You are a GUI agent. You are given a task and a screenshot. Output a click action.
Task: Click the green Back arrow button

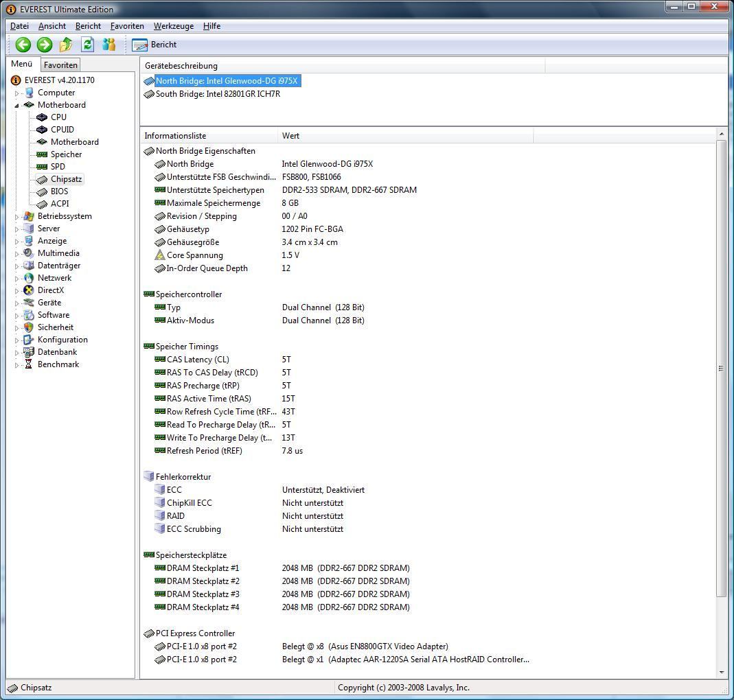(23, 45)
